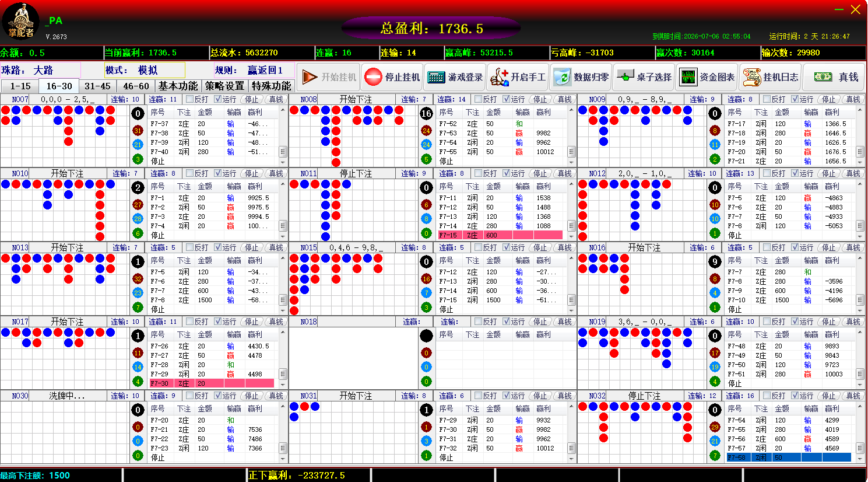Switch to the 1-15 tables tab
Image resolution: width=868 pixels, height=482 pixels.
[20, 86]
